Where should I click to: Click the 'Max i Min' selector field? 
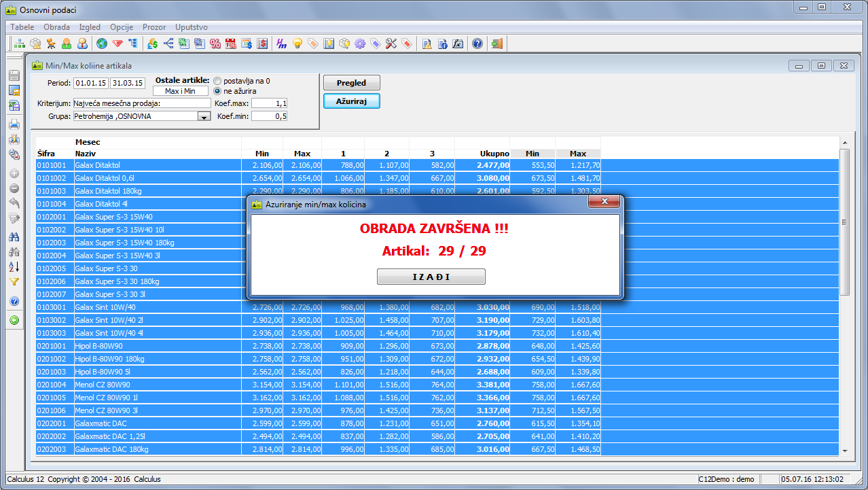click(x=180, y=91)
